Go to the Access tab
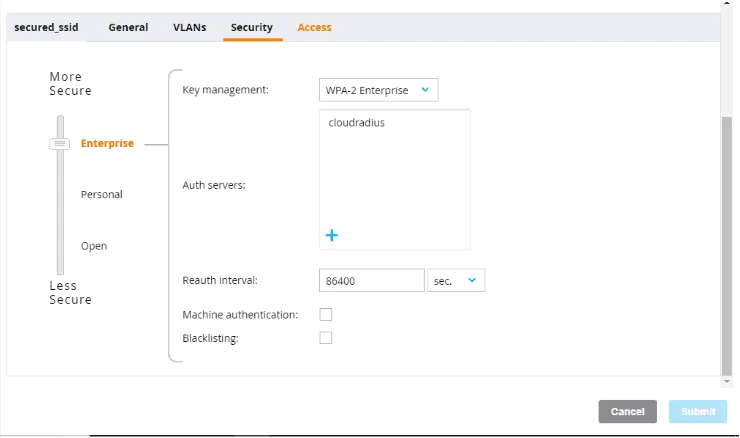This screenshot has height=438, width=740. pyautogui.click(x=314, y=28)
